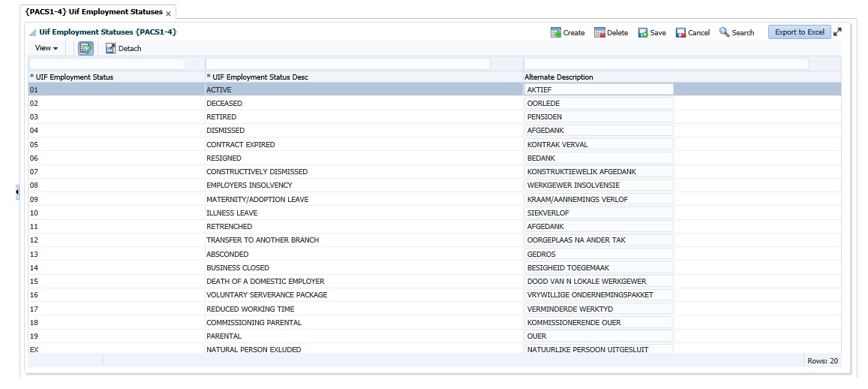The image size is (868, 389).
Task: Collapse the Uif Employment Statuses panel triangle
Action: (x=33, y=33)
